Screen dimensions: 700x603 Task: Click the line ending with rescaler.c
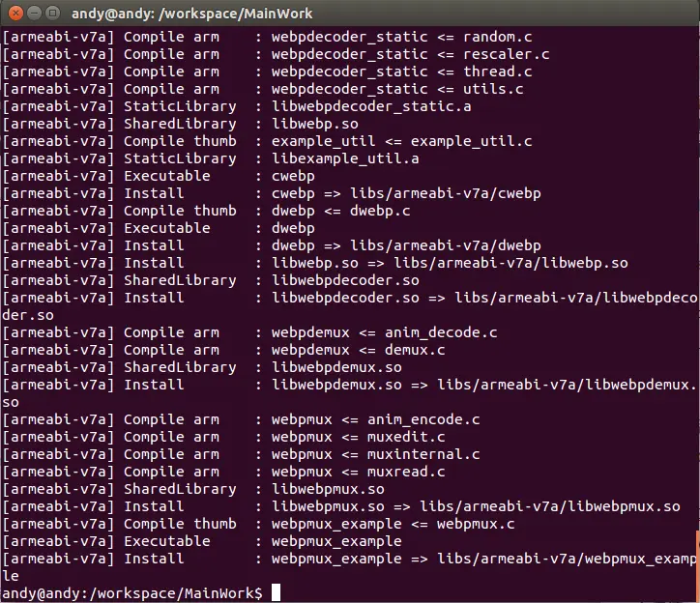click(x=276, y=54)
